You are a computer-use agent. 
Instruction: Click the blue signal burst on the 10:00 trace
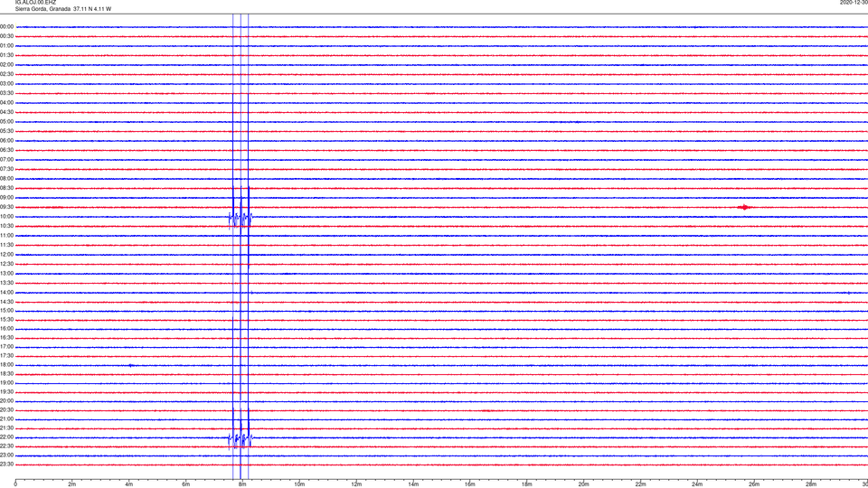(241, 219)
